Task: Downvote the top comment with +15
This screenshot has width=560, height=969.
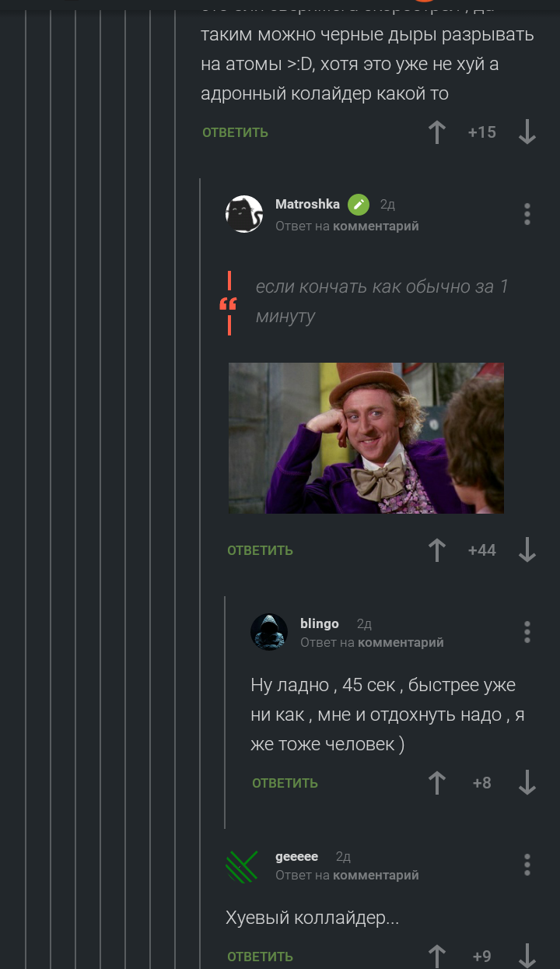Action: click(527, 132)
